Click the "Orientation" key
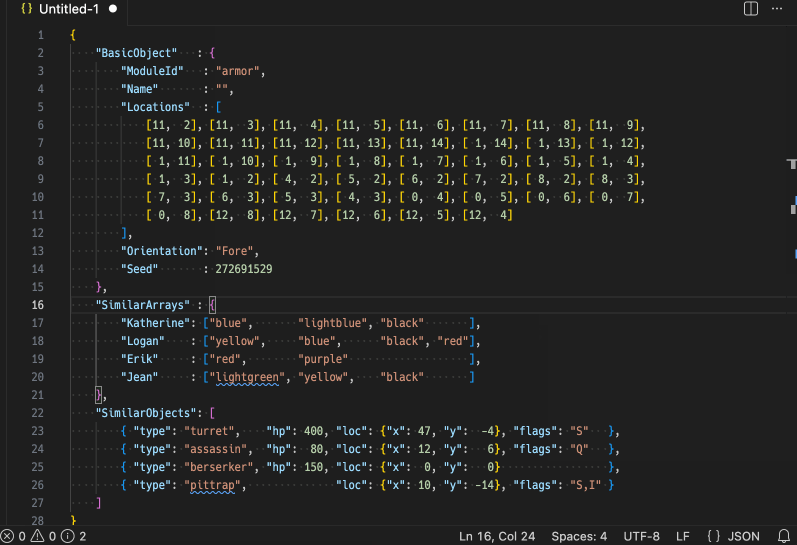The image size is (797, 545). tap(162, 251)
